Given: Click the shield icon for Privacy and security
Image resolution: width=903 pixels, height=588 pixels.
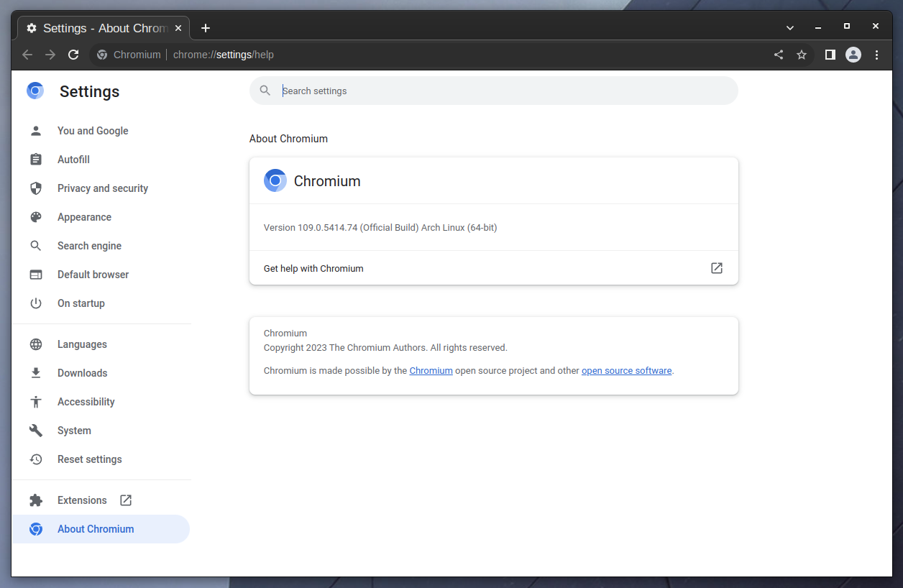Looking at the screenshot, I should 36,188.
